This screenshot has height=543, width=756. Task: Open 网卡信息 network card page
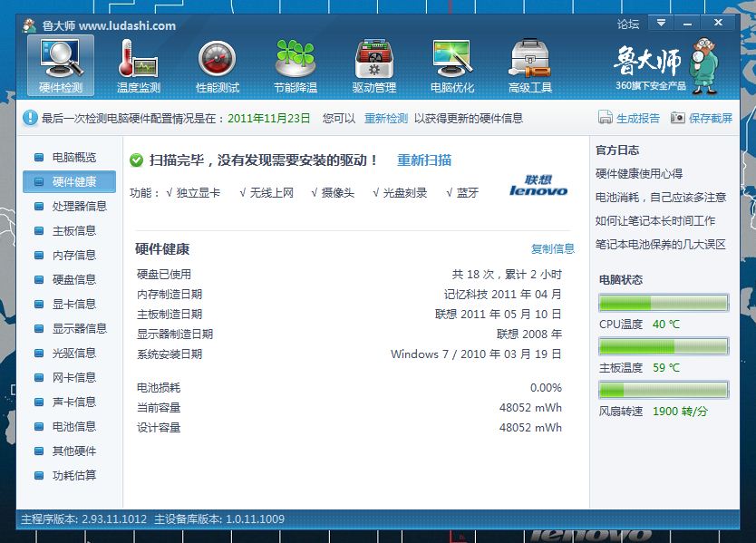coord(70,378)
